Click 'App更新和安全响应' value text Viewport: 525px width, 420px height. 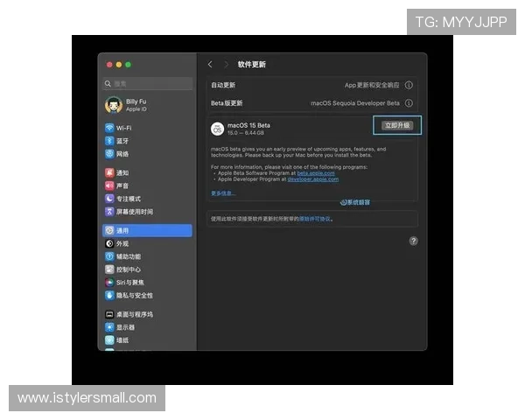(372, 85)
